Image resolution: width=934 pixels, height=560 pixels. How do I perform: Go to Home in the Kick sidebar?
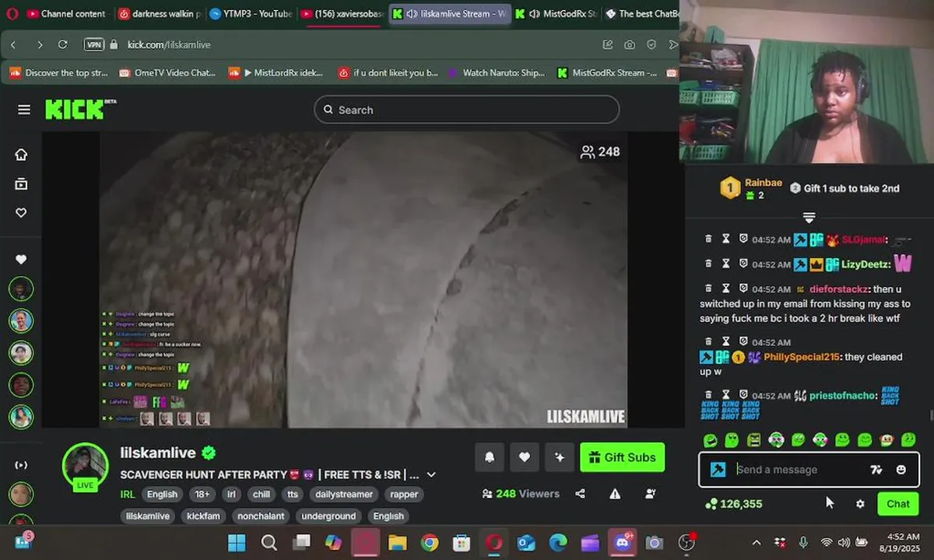click(21, 154)
